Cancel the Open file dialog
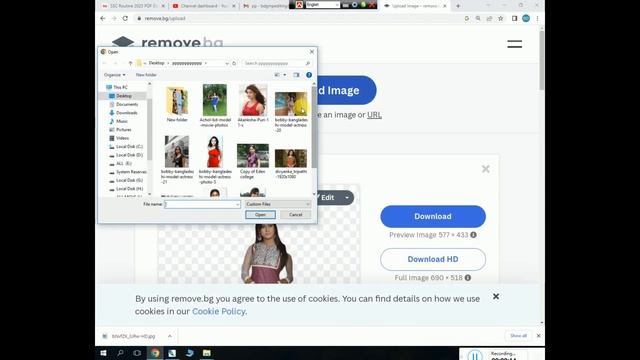The image size is (640, 360). 296,215
